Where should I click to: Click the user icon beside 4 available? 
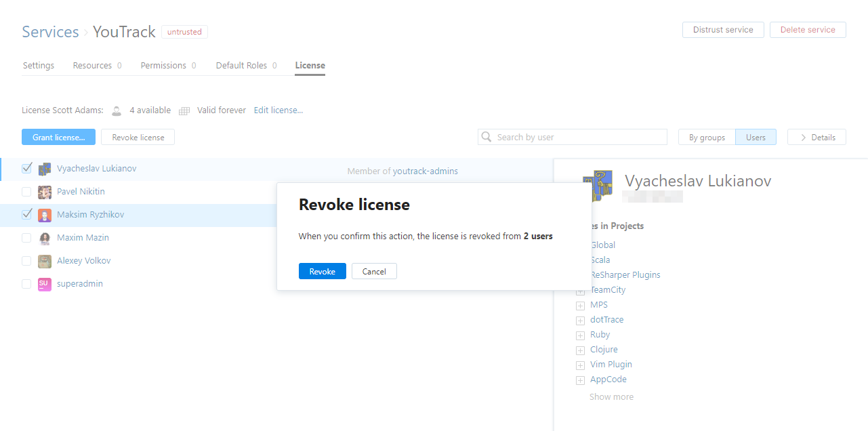pos(117,110)
